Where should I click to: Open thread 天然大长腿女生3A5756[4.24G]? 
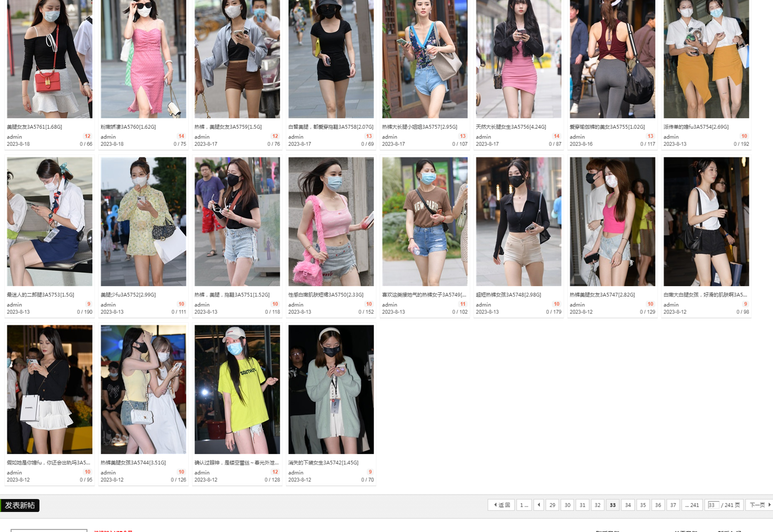pyautogui.click(x=511, y=127)
